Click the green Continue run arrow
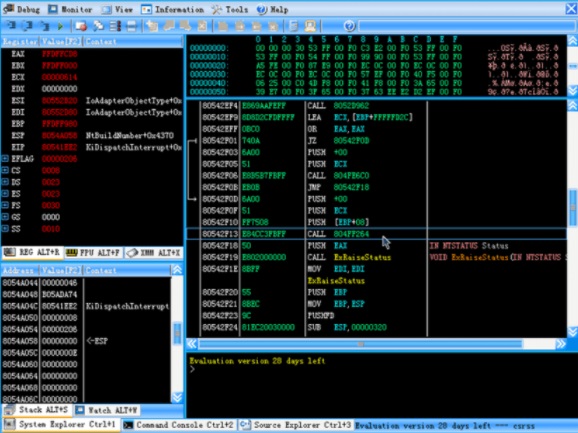Viewport: 578px width, 433px height. 60,26
